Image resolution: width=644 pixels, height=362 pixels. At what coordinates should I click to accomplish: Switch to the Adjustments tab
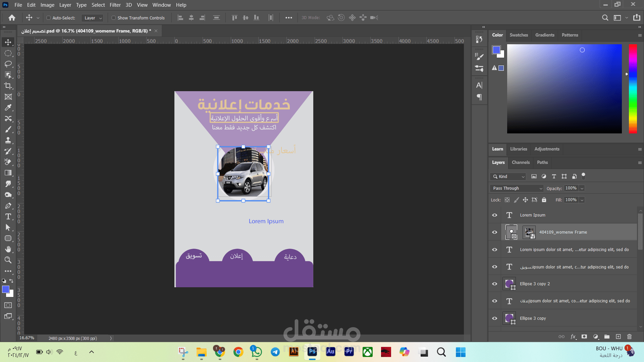[547, 149]
